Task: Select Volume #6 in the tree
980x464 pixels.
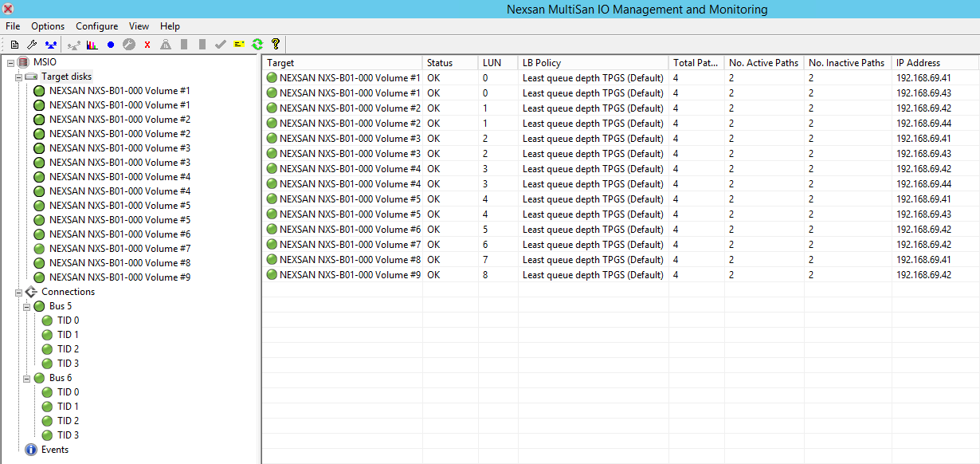Action: click(120, 234)
